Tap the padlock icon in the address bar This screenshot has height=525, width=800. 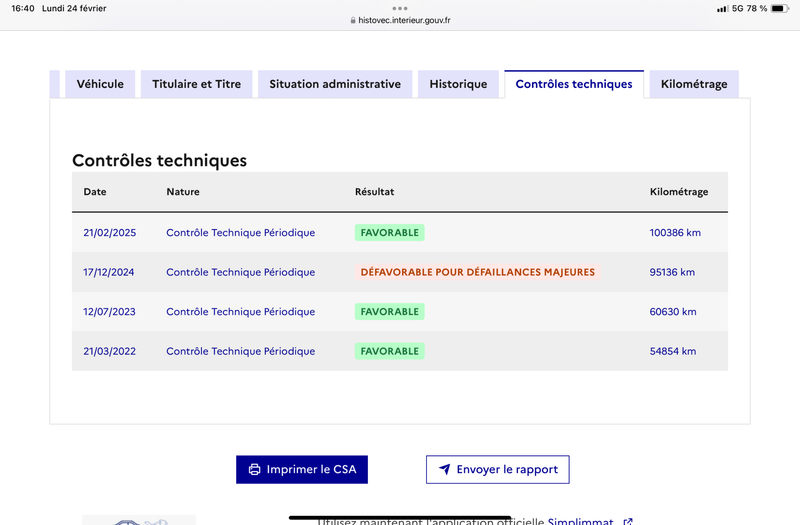tap(352, 20)
